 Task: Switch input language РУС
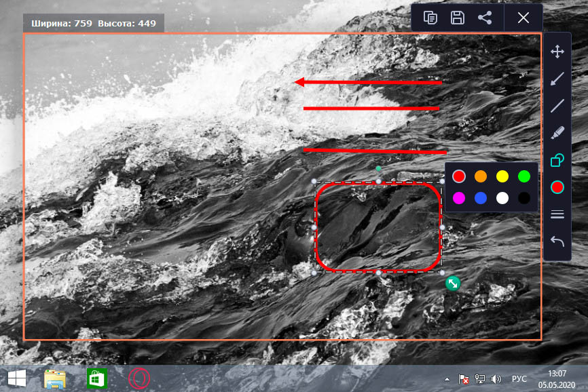(519, 379)
